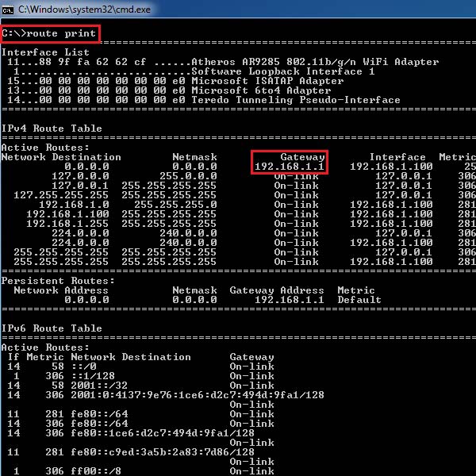
Task: Click the Gateway header in IPv6 table
Action: (251, 357)
